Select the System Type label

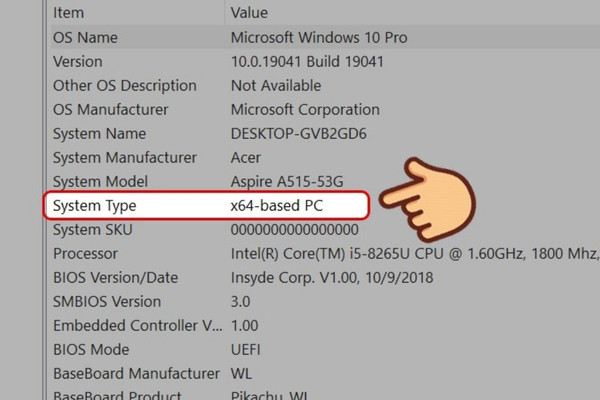[95, 206]
